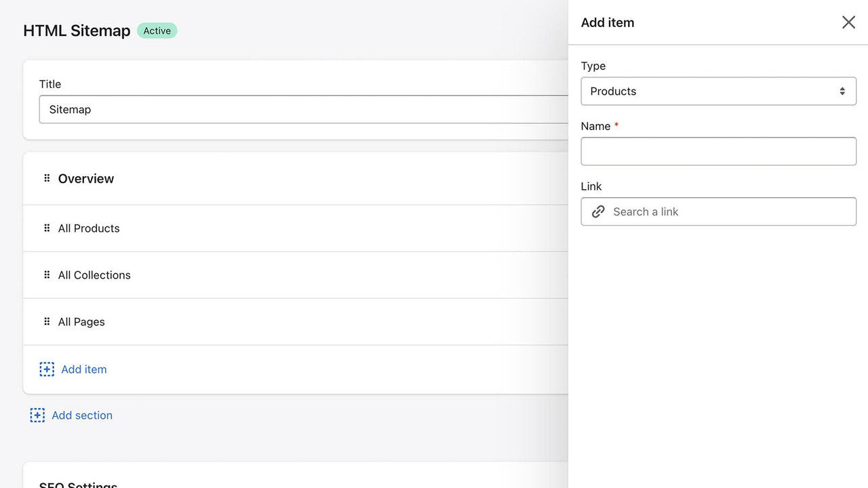Click the drag handle next to All Collections
Viewport: 868px width, 488px height.
(x=46, y=275)
